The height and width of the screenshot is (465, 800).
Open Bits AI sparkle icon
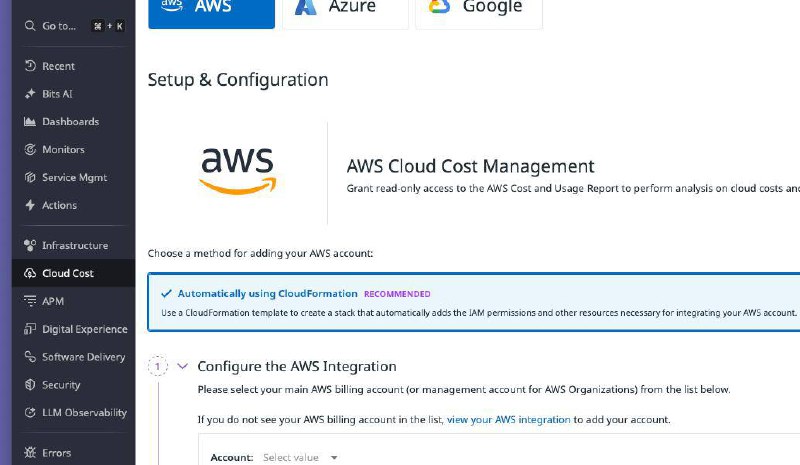30,94
